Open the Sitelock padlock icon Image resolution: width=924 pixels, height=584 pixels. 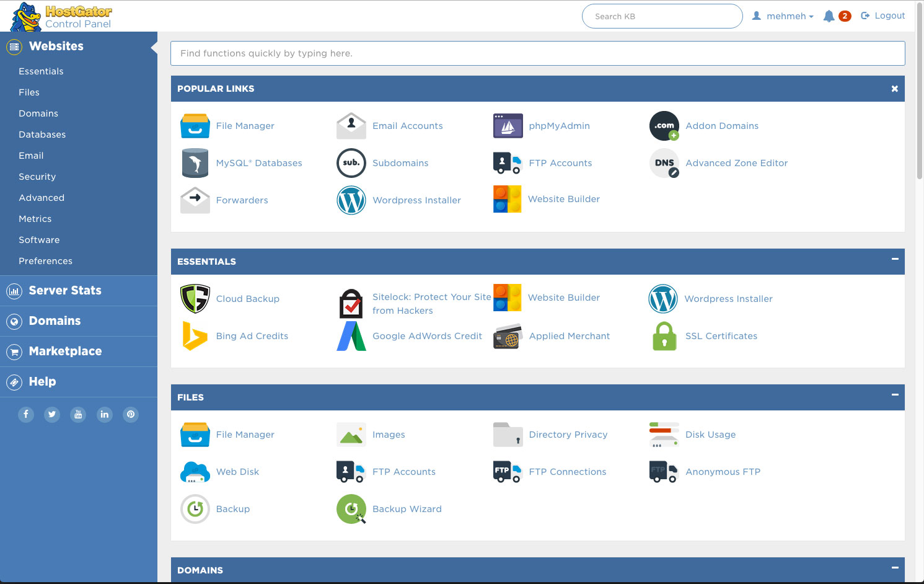tap(351, 304)
